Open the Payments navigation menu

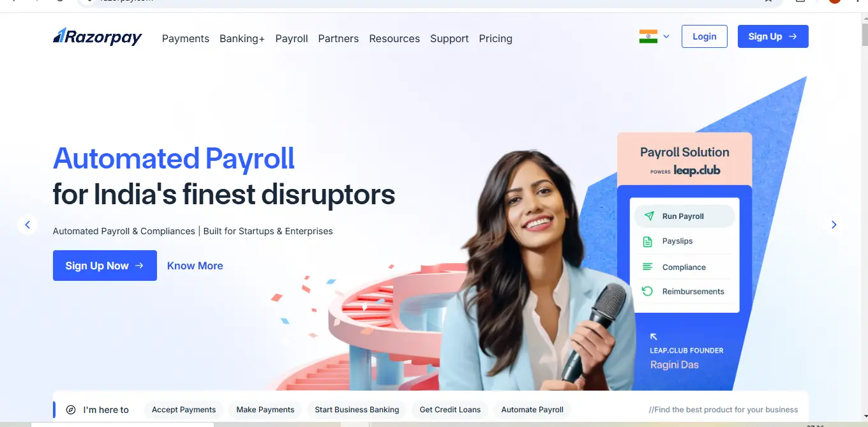[x=186, y=38]
